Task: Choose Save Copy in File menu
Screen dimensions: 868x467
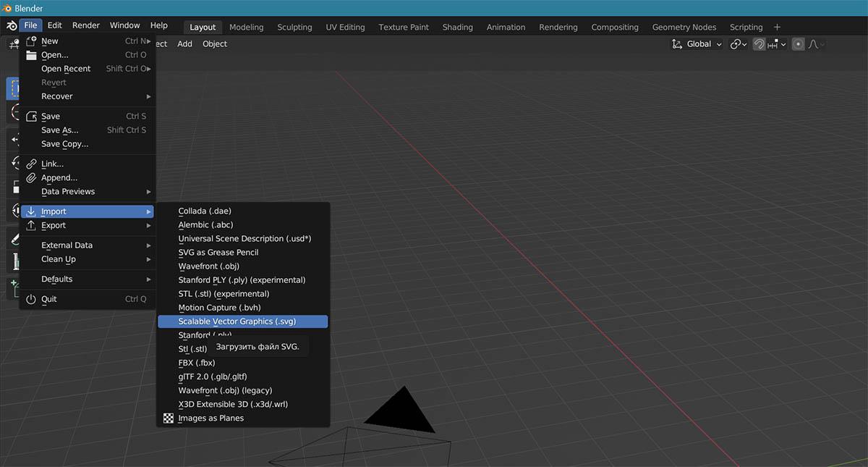Action: [88, 144]
